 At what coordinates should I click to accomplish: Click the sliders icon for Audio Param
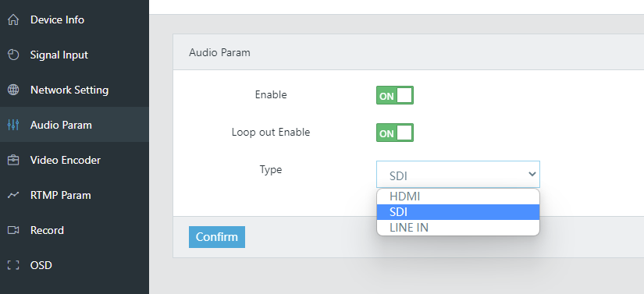[x=13, y=125]
